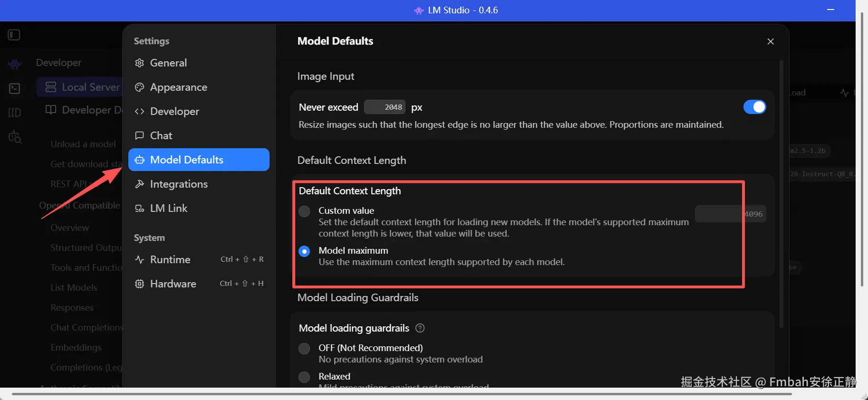Click the Model Loading Guardrails section heading
Viewport: 868px width, 400px height.
(x=358, y=297)
